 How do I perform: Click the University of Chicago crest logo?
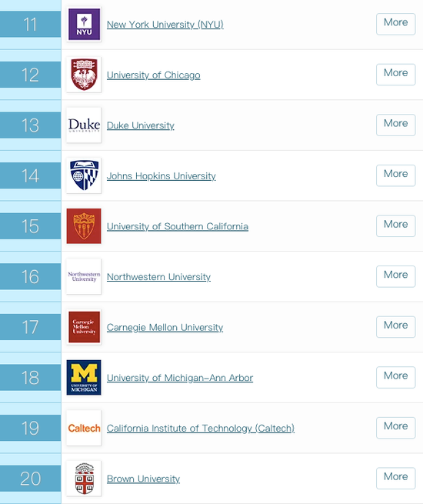(x=84, y=75)
